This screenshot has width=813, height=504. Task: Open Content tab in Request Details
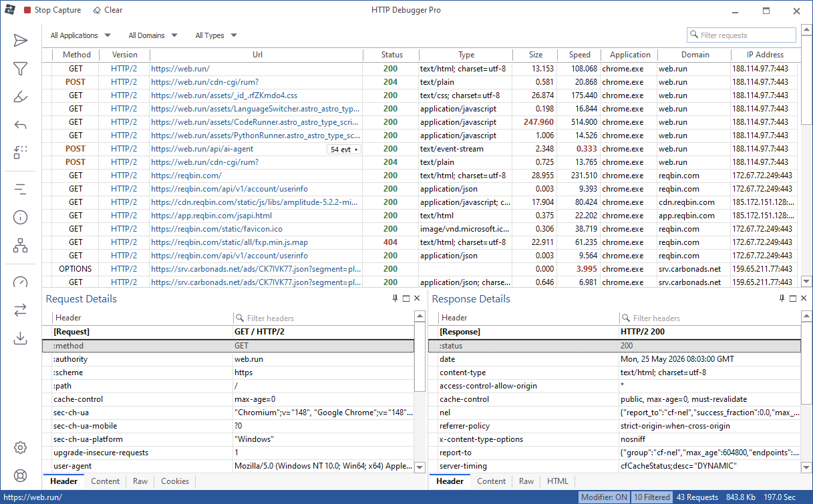click(x=106, y=481)
